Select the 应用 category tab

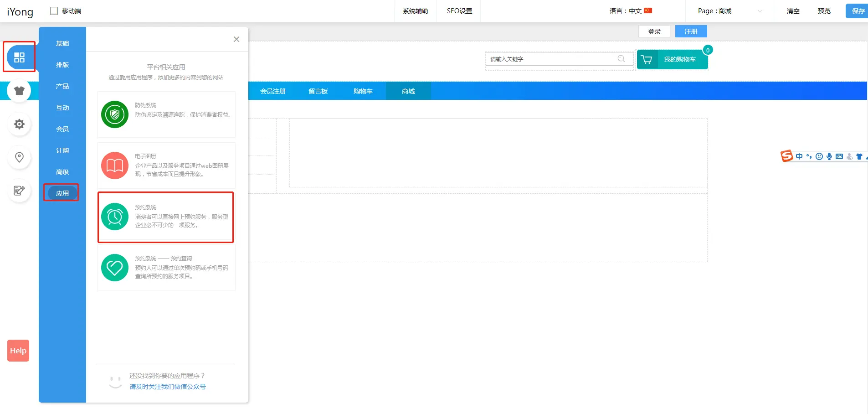[x=62, y=193]
